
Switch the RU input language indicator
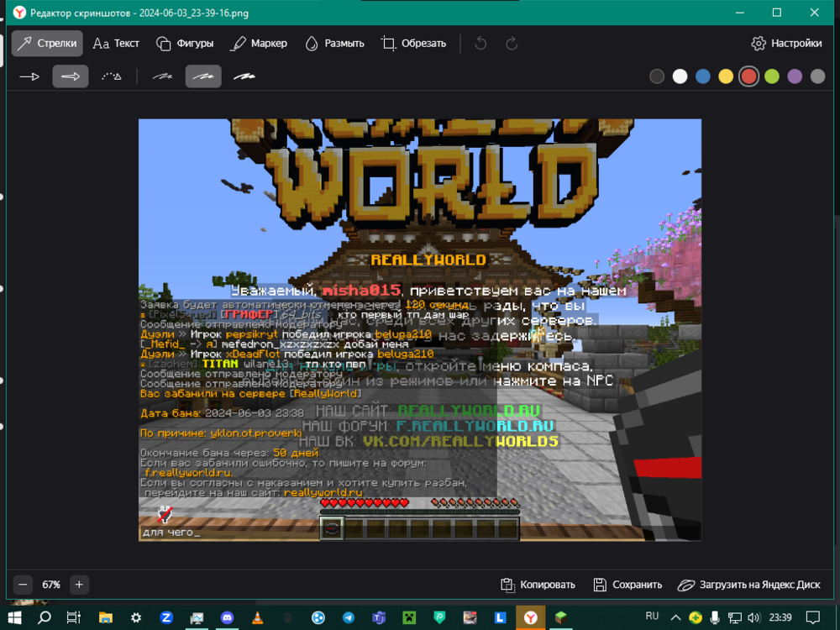click(652, 616)
